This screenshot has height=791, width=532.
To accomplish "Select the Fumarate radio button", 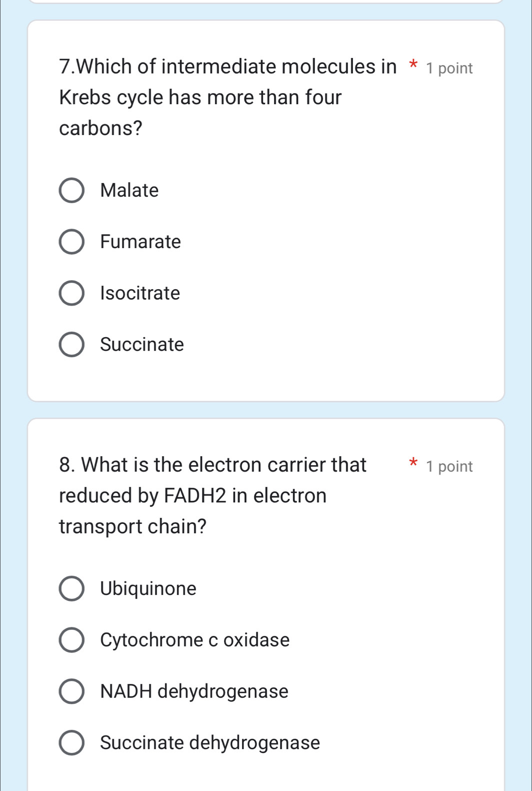I will 72,242.
